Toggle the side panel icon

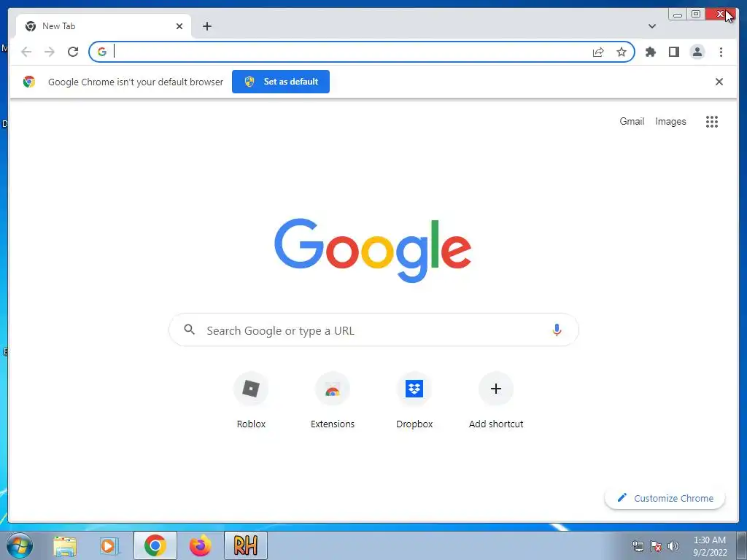[x=673, y=52]
